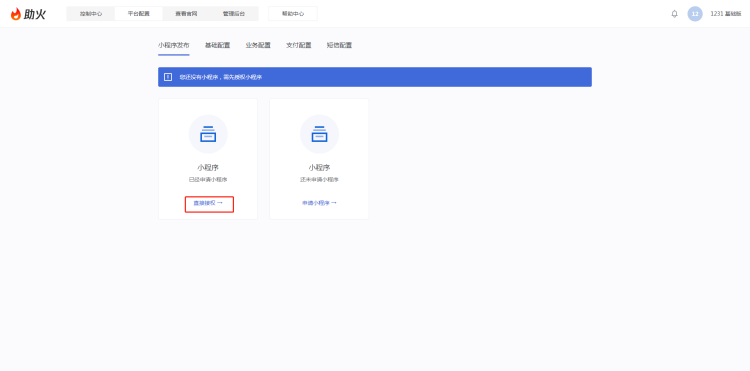
Task: Switch to the 支付配置 tab
Action: pyautogui.click(x=299, y=45)
